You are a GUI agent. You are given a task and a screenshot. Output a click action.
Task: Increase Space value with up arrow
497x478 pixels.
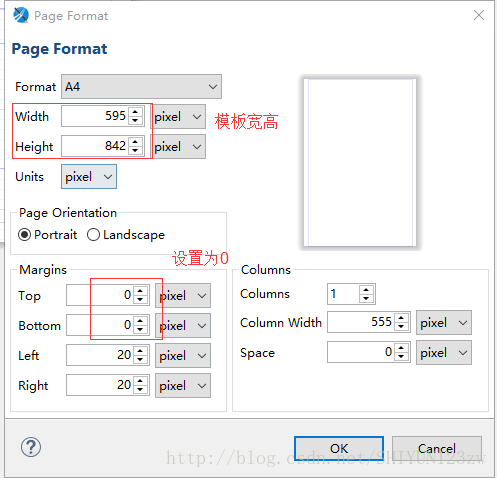[x=401, y=348]
